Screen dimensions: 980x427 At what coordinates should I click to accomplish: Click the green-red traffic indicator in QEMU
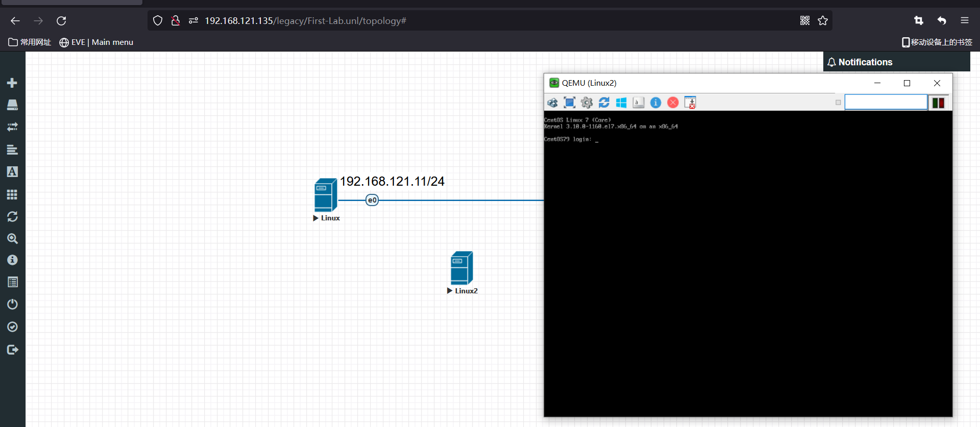click(938, 103)
